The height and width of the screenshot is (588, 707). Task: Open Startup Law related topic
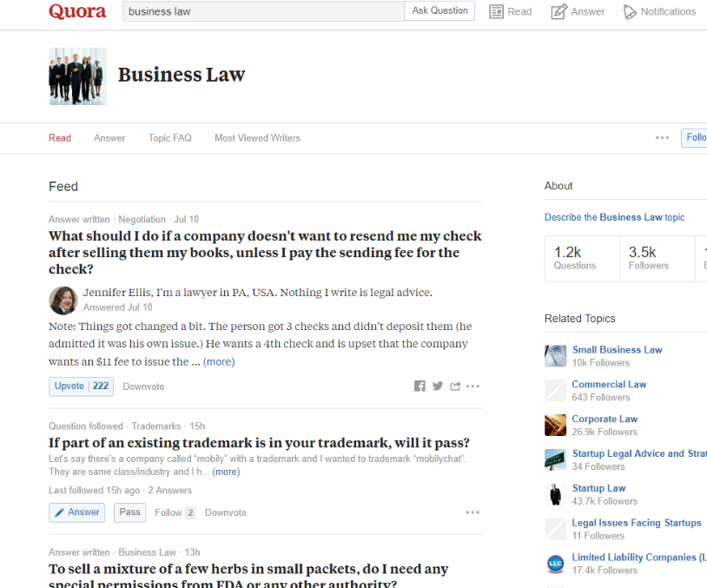(x=598, y=488)
